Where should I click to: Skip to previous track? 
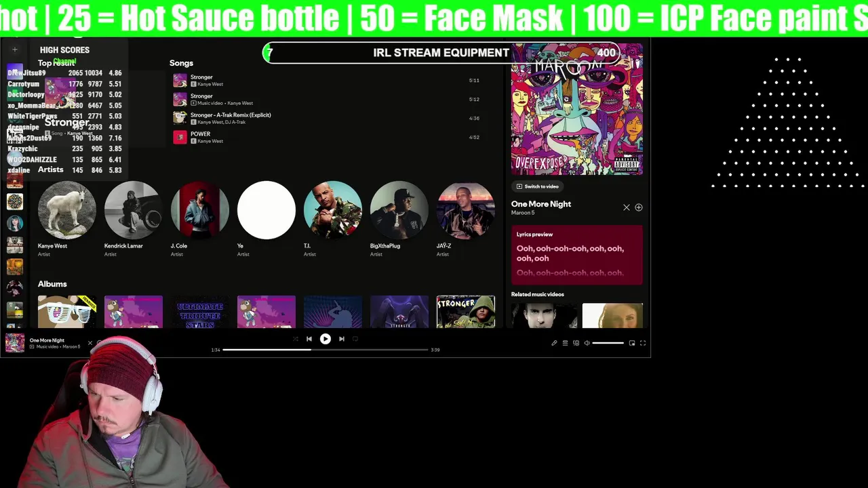[x=309, y=339]
